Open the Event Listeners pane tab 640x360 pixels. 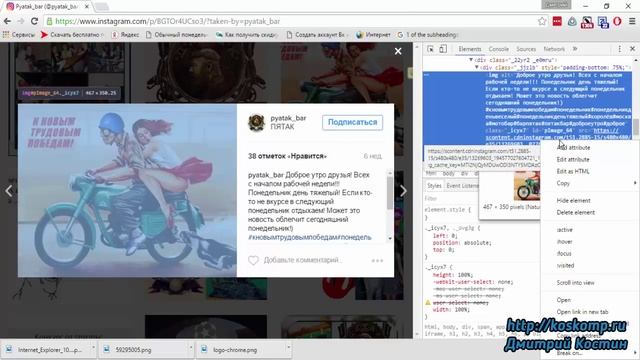click(x=462, y=186)
